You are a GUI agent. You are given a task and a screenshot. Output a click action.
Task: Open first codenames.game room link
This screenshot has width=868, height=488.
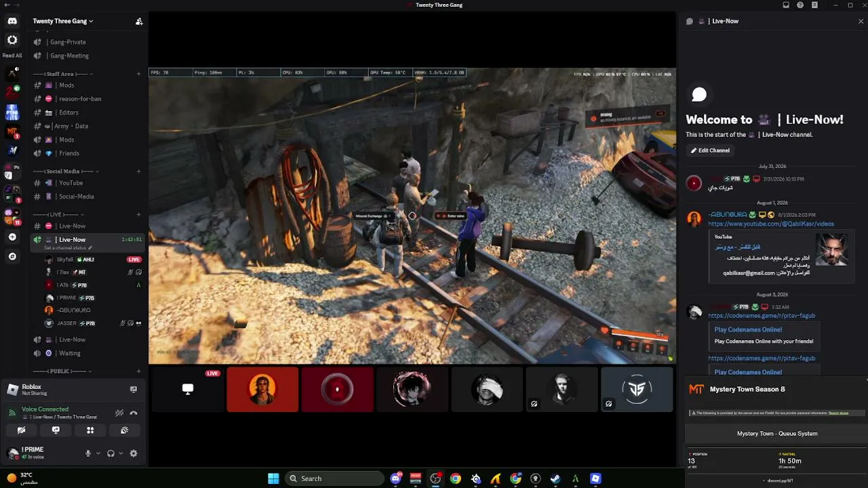point(762,316)
